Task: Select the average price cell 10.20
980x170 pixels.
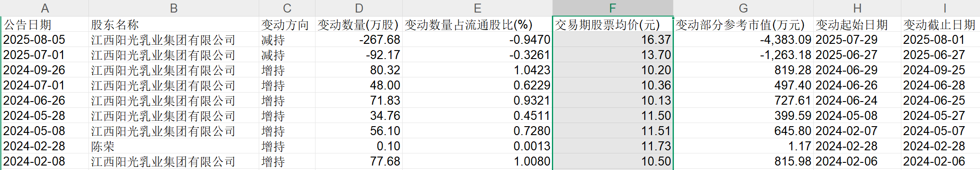Action: pos(613,70)
